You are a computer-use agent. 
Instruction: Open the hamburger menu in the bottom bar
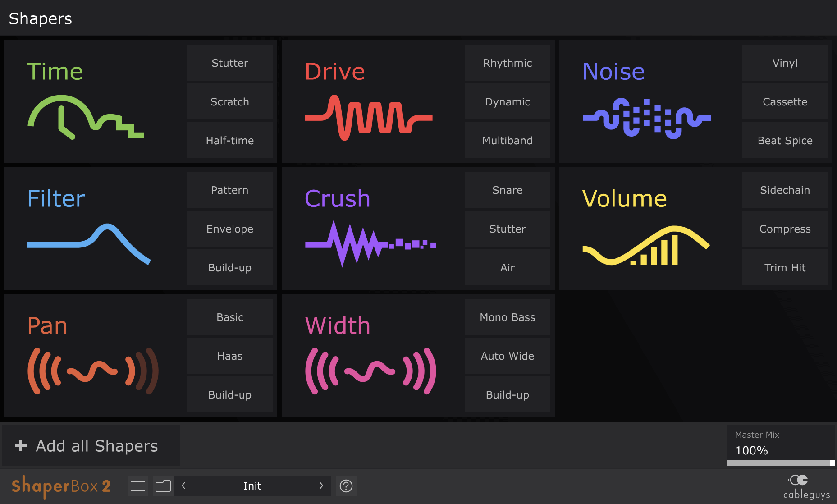coord(138,486)
